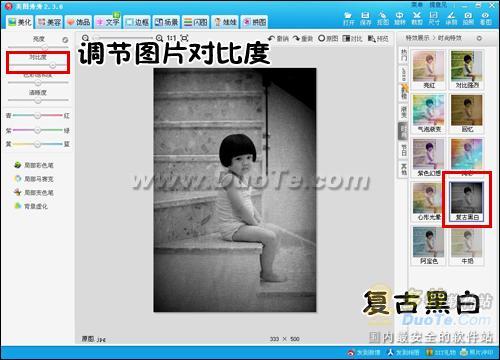
Task: Apply the 对比强烈 effect thumbnail
Action: (466, 69)
